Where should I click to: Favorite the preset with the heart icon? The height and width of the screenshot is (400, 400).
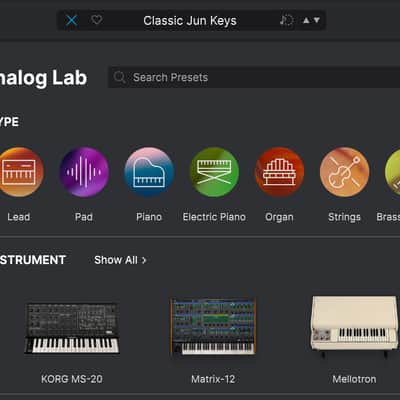click(97, 20)
